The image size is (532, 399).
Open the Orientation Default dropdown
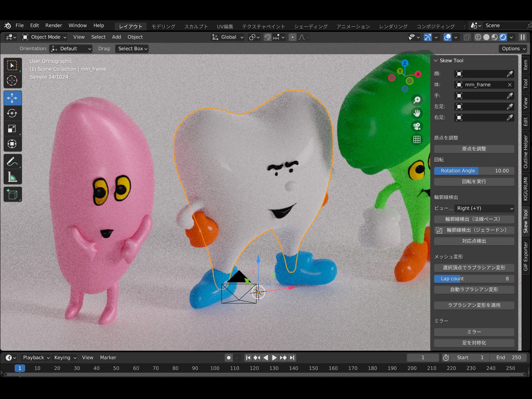point(70,49)
